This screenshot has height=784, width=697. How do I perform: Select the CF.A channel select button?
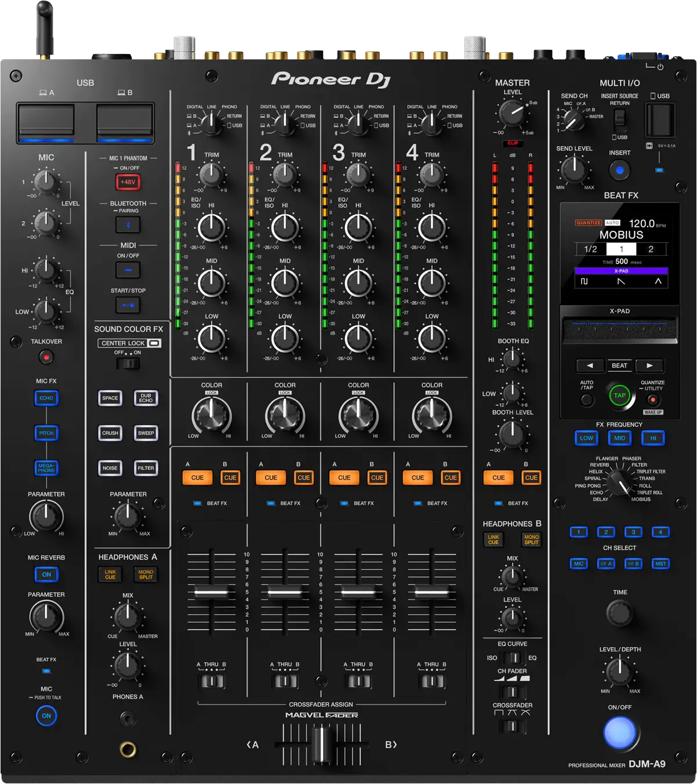tap(606, 564)
